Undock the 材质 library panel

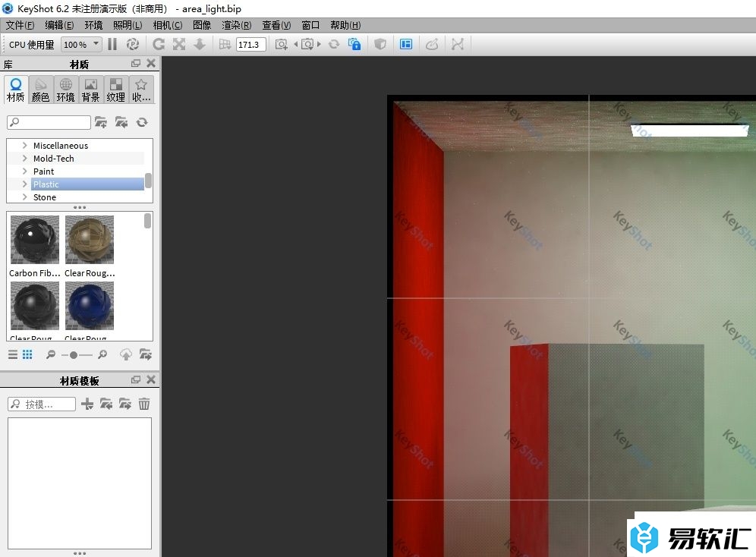pos(136,63)
